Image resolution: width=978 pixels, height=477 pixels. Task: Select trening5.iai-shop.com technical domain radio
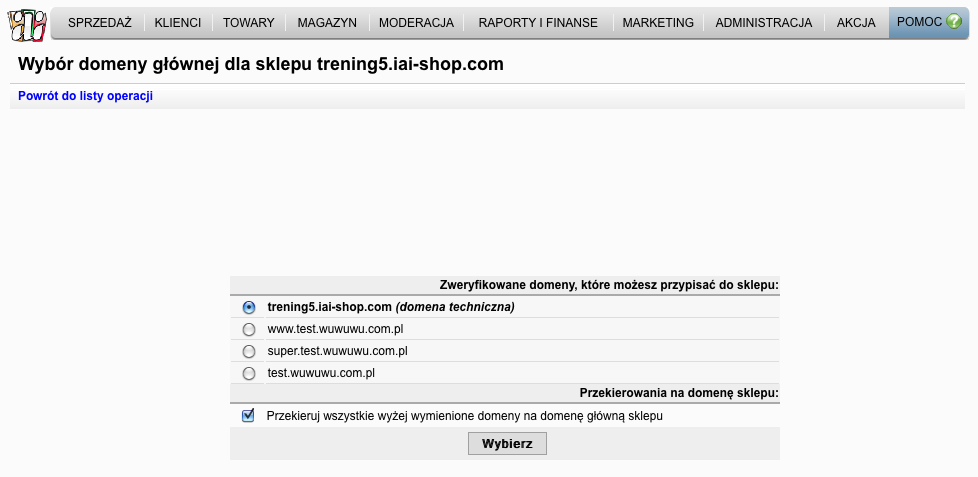pos(249,307)
